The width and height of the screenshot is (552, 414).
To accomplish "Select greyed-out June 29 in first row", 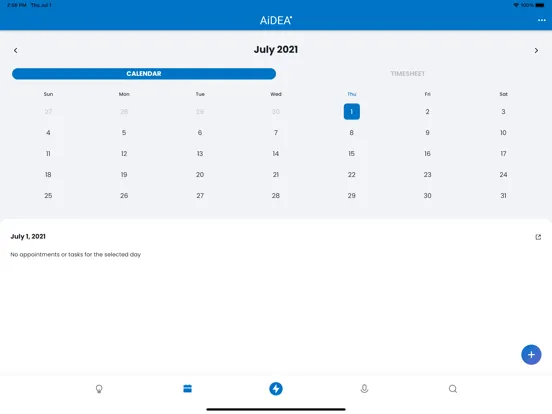I will pos(200,112).
